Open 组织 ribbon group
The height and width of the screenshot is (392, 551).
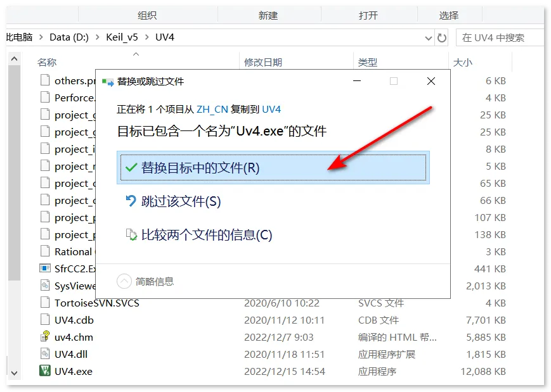147,15
